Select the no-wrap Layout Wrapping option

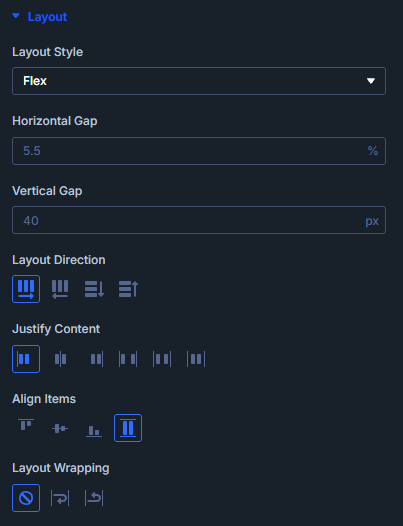coord(26,498)
